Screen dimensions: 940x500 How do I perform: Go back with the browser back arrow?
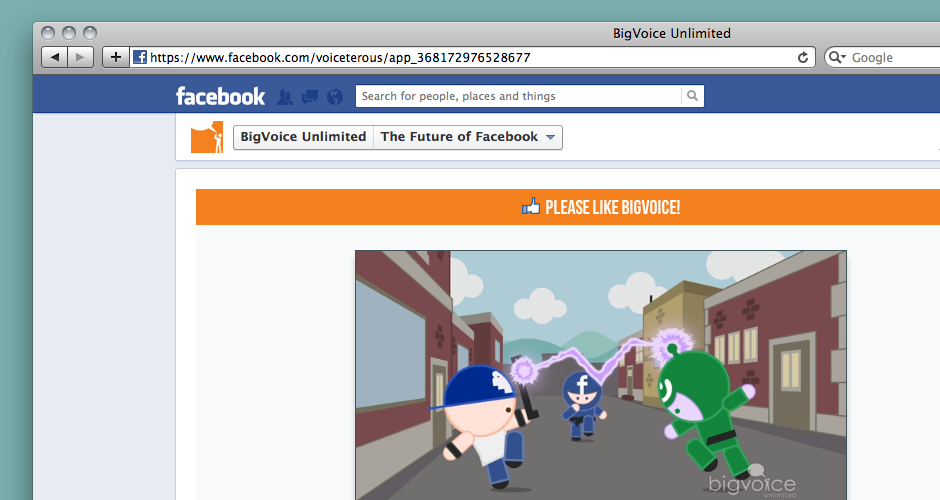pyautogui.click(x=55, y=58)
